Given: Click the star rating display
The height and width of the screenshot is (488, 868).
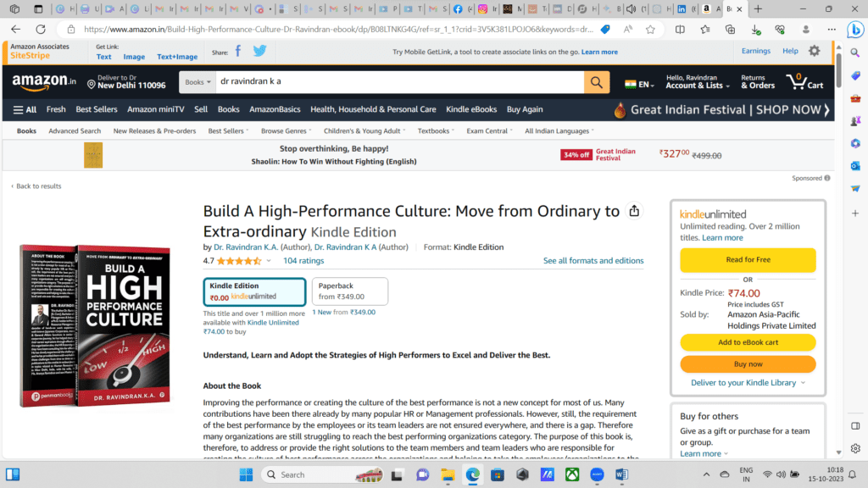Looking at the screenshot, I should coord(238,261).
